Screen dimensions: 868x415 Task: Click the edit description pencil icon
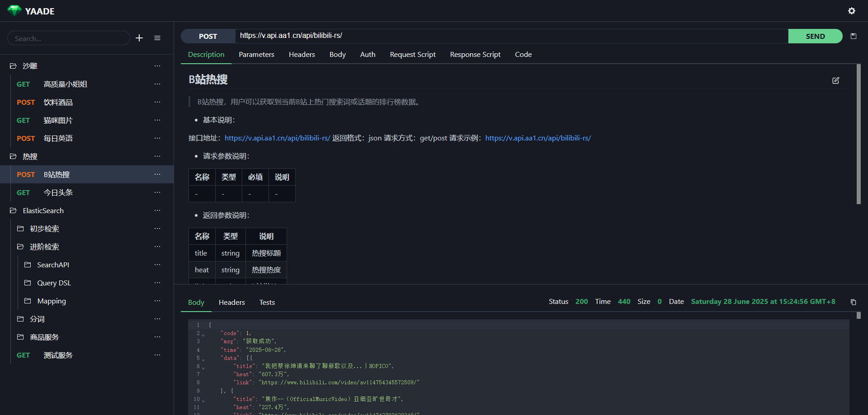click(835, 80)
